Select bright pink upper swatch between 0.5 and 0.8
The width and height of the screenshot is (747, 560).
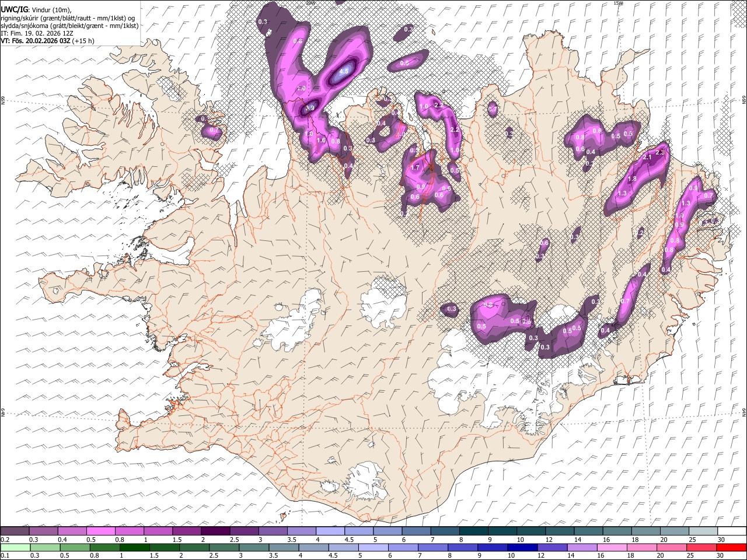100,531
